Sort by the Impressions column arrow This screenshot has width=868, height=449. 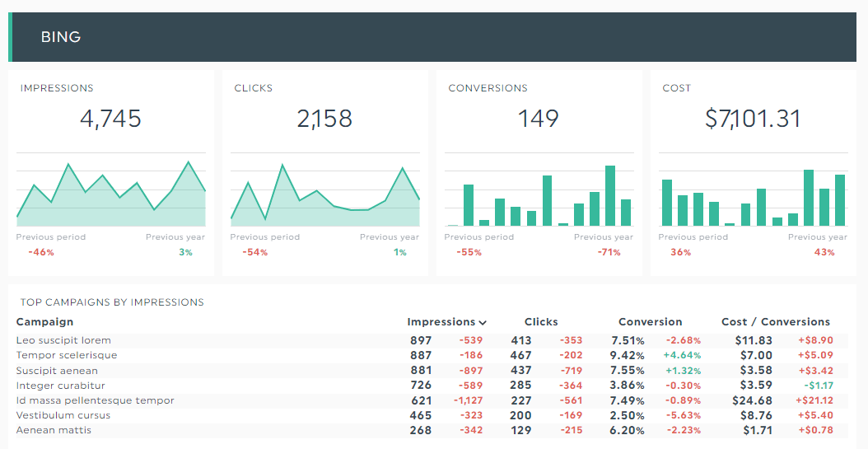click(483, 323)
